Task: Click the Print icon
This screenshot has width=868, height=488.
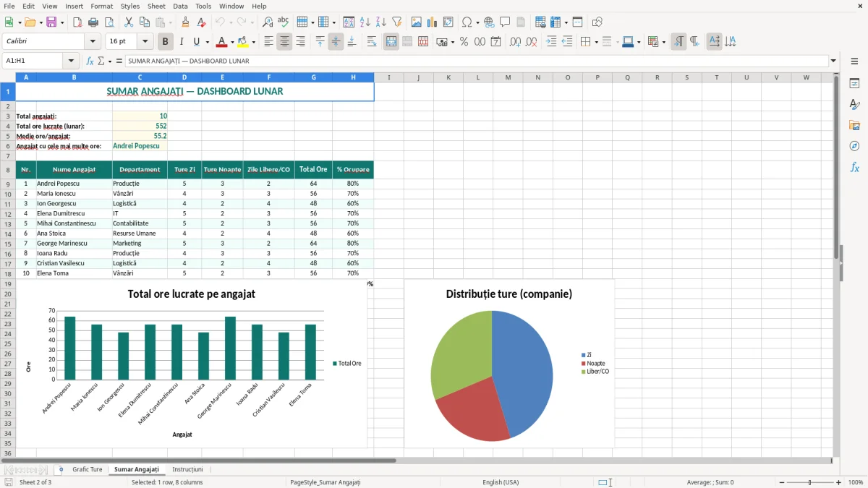Action: point(93,22)
